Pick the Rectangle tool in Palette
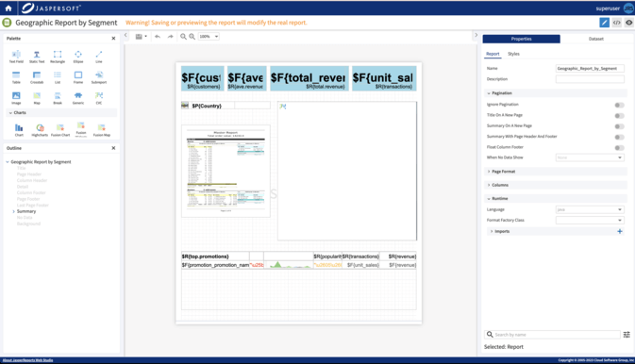 [58, 57]
